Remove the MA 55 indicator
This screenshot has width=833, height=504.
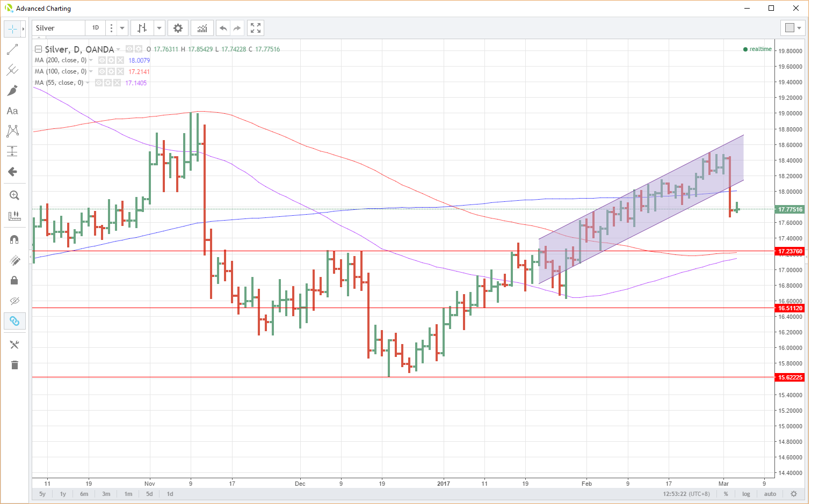117,83
